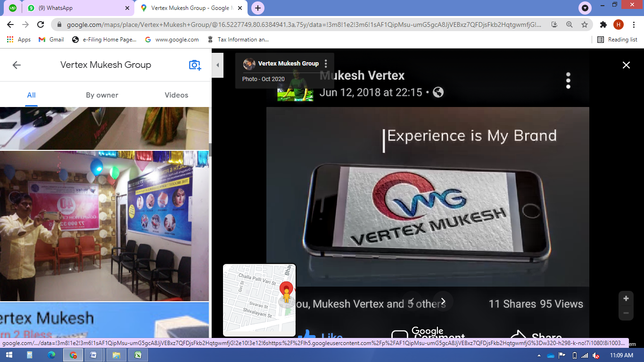This screenshot has height=362, width=644.
Task: Open the Chrome Extensions puzzle icon
Action: coord(603,25)
